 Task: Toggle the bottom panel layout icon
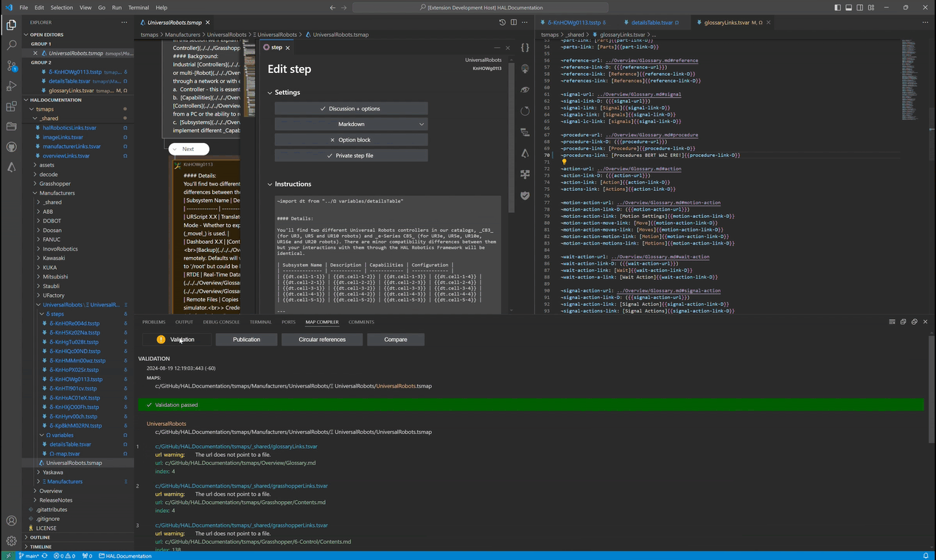tap(849, 7)
